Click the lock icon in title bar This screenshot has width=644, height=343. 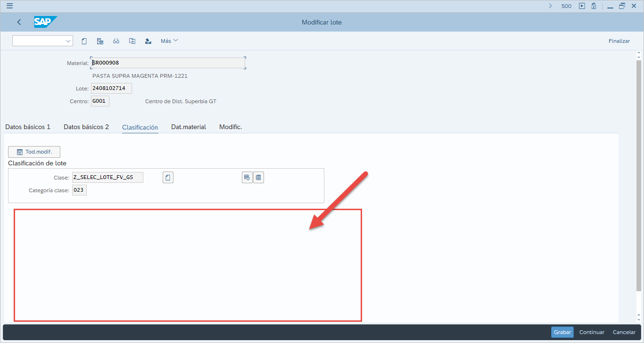click(594, 6)
